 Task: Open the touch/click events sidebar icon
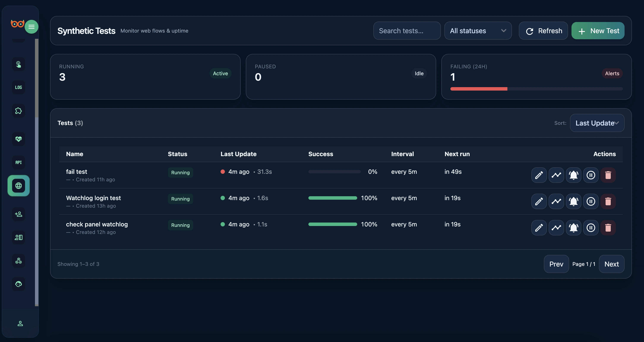coord(19,64)
